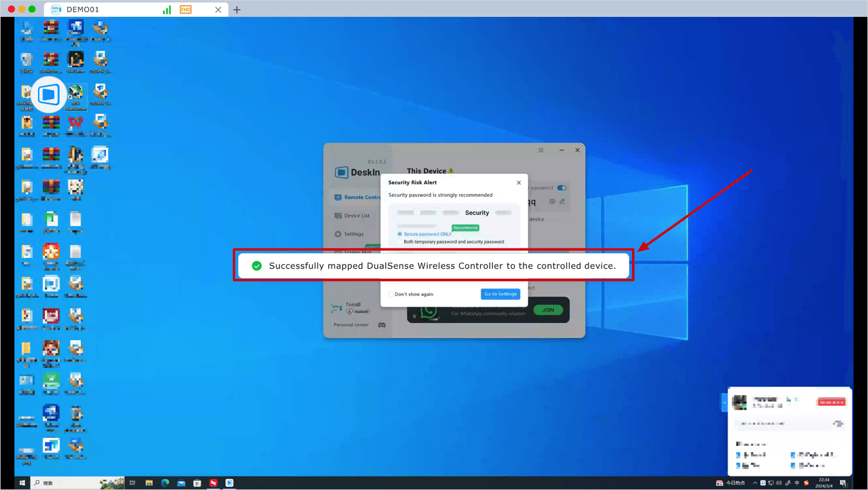Screen dimensions: 868x490
Task: Click the Go to Settings button
Action: pyautogui.click(x=500, y=294)
